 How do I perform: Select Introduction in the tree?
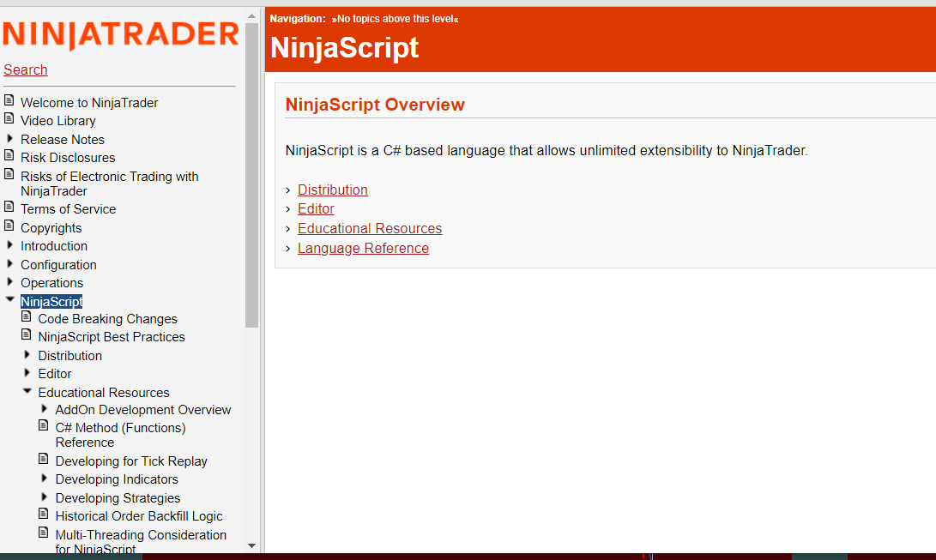(x=54, y=246)
